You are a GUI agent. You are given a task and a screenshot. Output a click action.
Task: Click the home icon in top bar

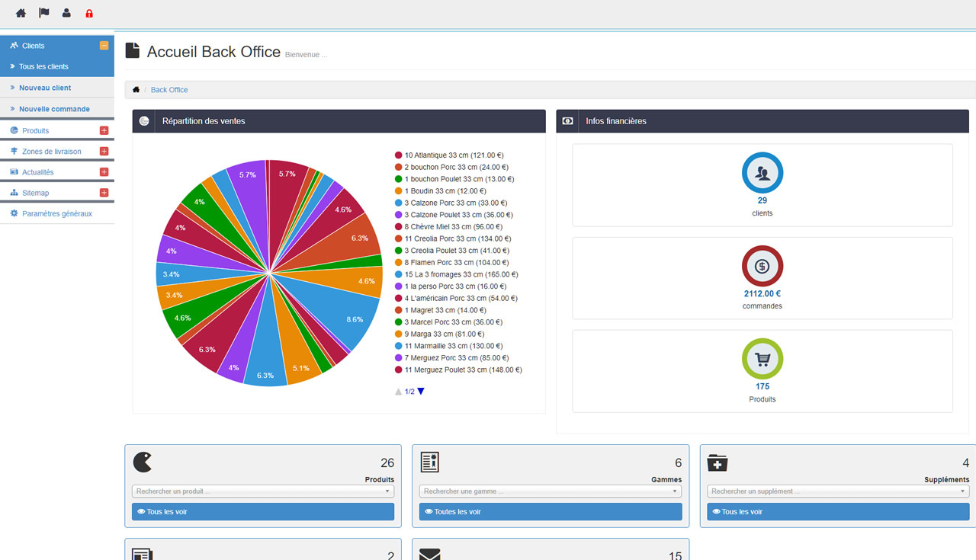(21, 13)
